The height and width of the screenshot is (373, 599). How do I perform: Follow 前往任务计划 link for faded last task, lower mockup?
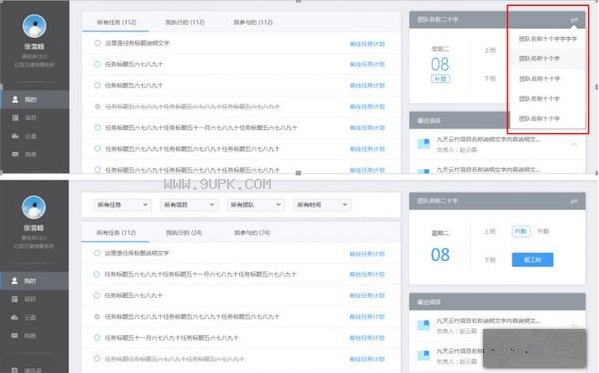[x=367, y=359]
